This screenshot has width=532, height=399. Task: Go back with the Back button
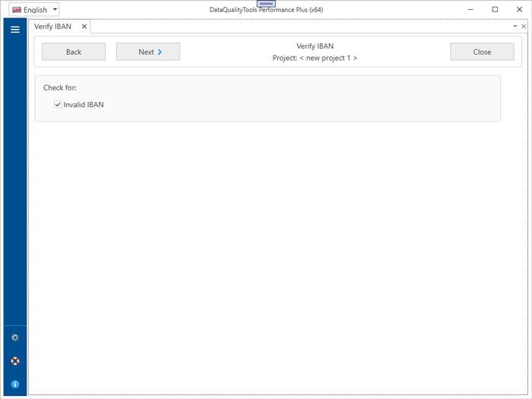pos(74,52)
